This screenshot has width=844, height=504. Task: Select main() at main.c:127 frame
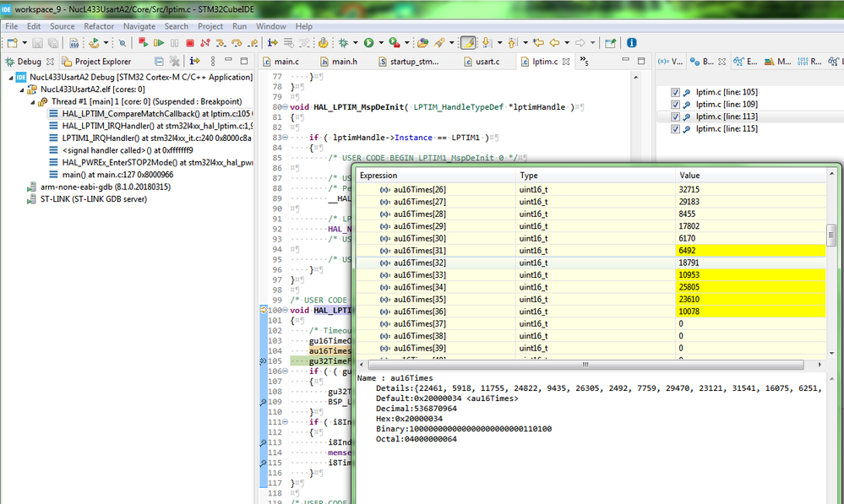point(112,175)
